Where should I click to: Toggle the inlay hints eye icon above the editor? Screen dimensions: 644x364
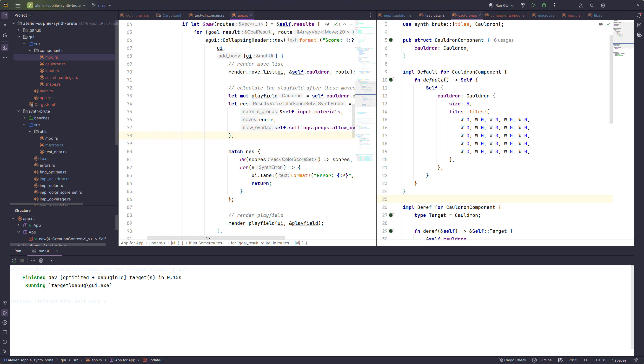pos(327,24)
